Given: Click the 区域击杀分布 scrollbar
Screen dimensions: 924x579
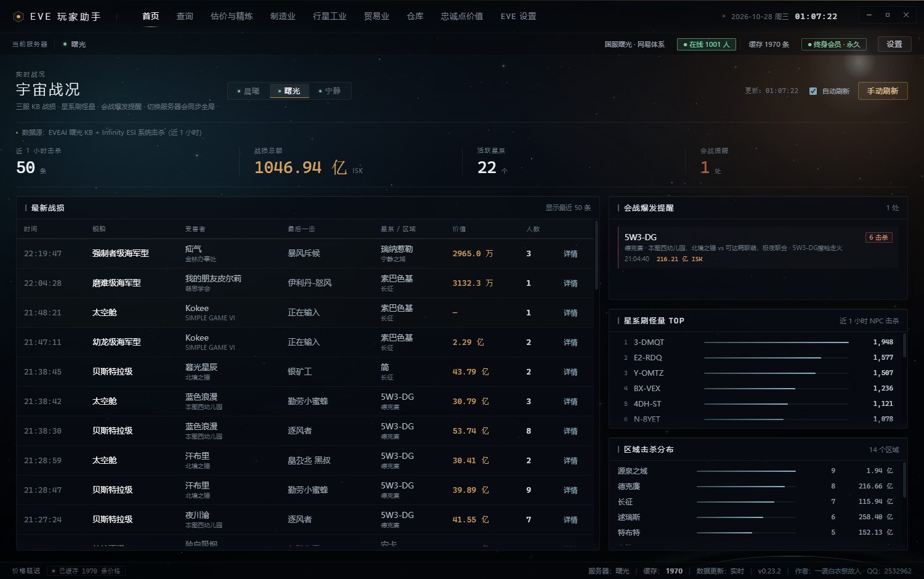Looking at the screenshot, I should point(904,479).
